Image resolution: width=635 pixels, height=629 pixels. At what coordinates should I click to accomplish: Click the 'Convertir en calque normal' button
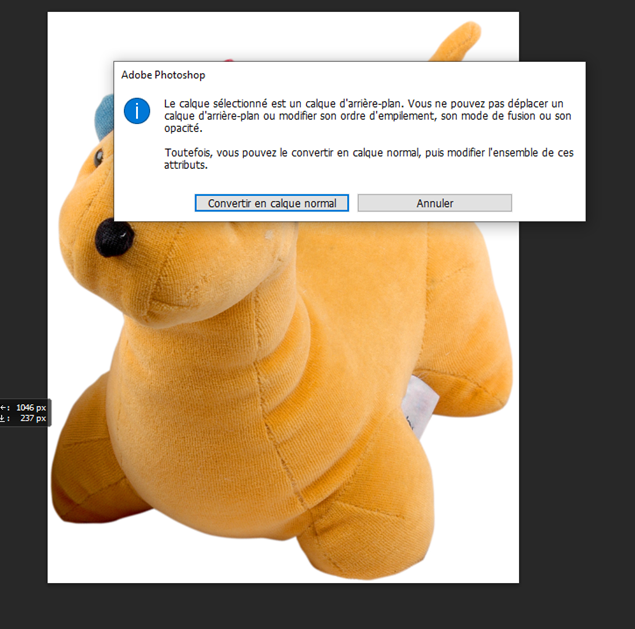272,203
